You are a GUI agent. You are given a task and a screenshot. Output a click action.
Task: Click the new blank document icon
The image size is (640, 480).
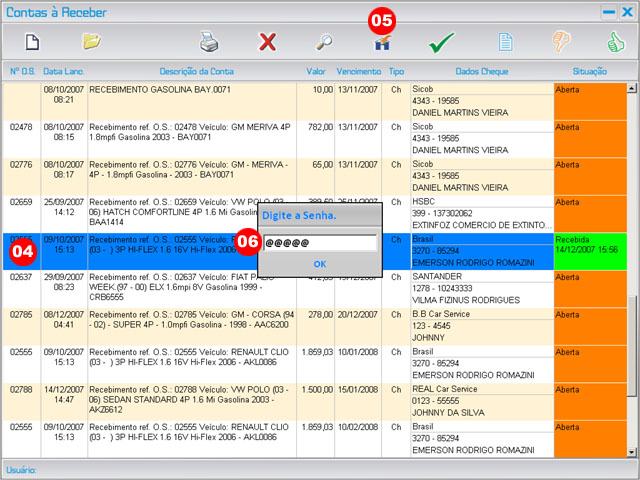[x=32, y=42]
